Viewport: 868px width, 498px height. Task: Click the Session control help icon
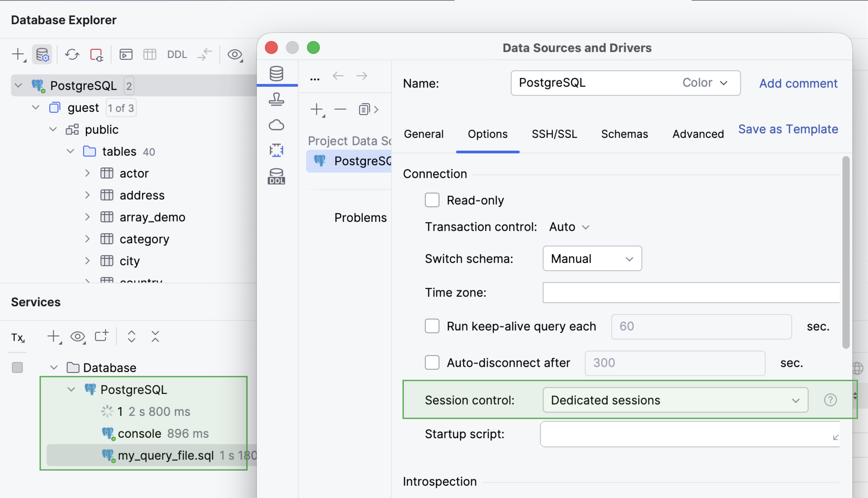[x=830, y=399]
